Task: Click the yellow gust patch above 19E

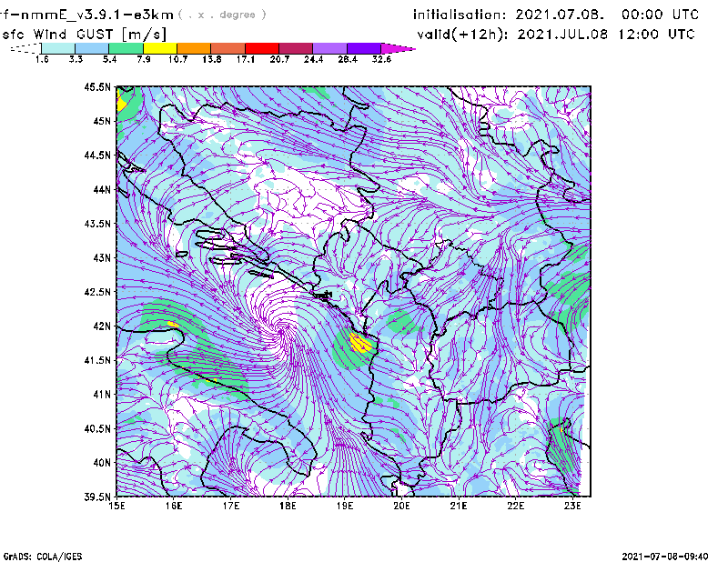Action: pyautogui.click(x=360, y=343)
